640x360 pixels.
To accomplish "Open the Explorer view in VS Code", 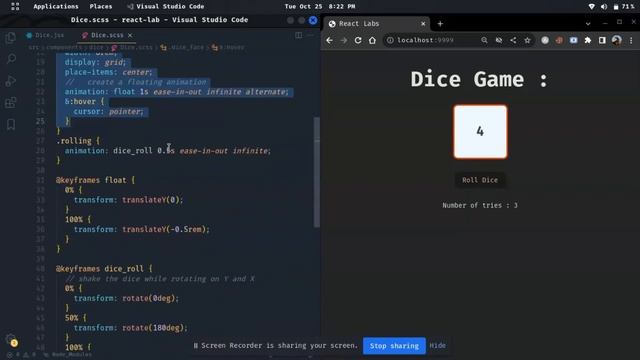I will (x=11, y=38).
